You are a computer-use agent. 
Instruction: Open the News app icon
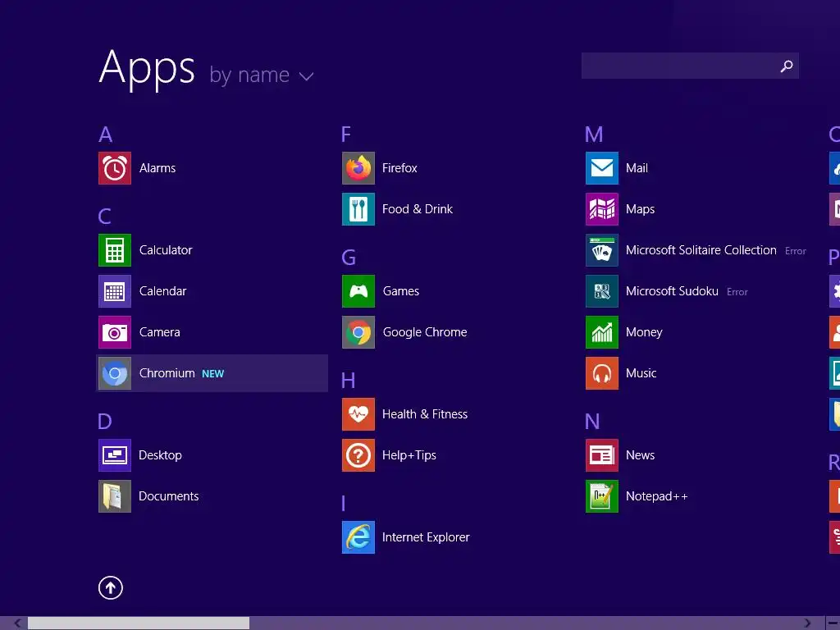(602, 455)
